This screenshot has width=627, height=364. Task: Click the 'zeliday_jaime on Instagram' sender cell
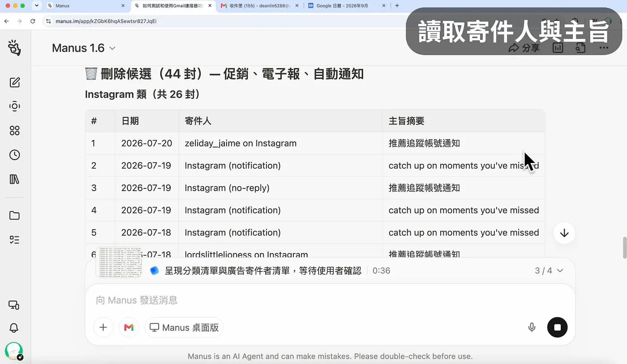(280, 143)
